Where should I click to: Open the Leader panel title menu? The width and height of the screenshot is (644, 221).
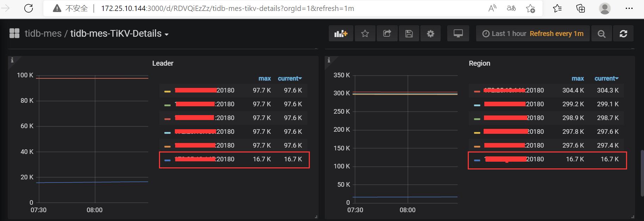click(x=163, y=63)
